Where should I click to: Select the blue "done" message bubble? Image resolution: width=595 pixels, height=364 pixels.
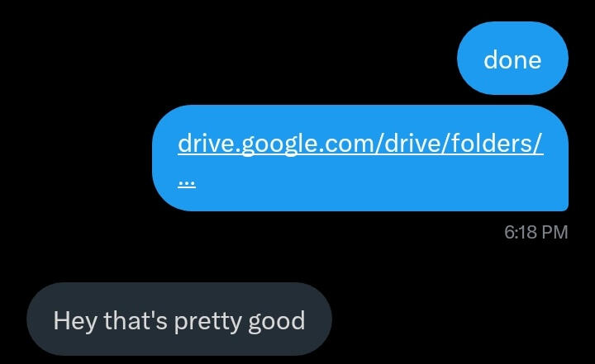point(512,59)
